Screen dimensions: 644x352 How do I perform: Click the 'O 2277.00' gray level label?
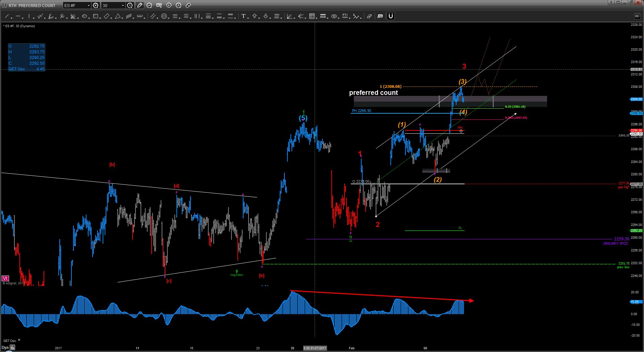(x=361, y=181)
